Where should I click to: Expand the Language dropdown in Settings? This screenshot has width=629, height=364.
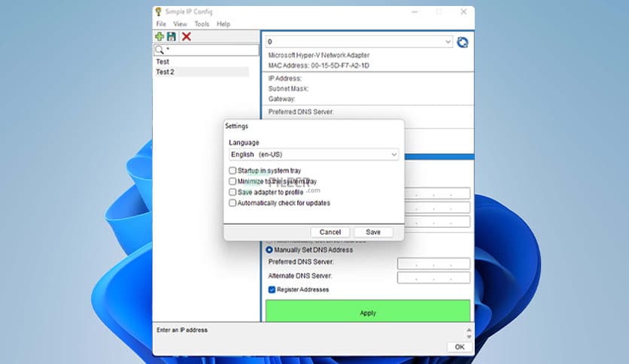tap(314, 154)
